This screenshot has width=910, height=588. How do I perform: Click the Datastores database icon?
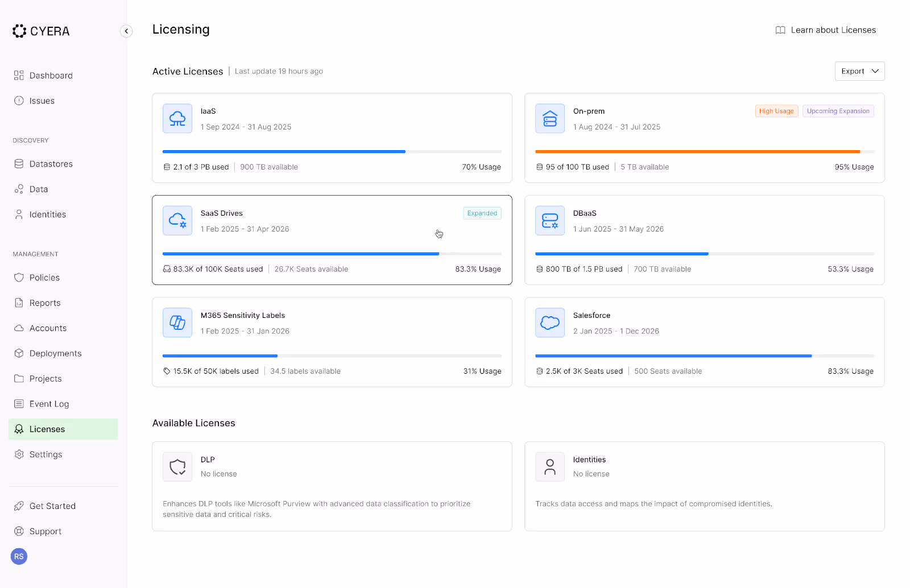tap(19, 164)
